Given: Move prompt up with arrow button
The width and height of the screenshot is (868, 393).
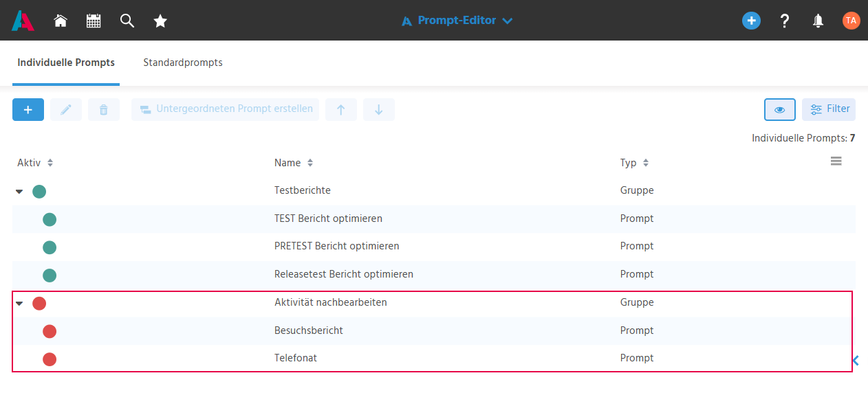Looking at the screenshot, I should click(x=341, y=109).
